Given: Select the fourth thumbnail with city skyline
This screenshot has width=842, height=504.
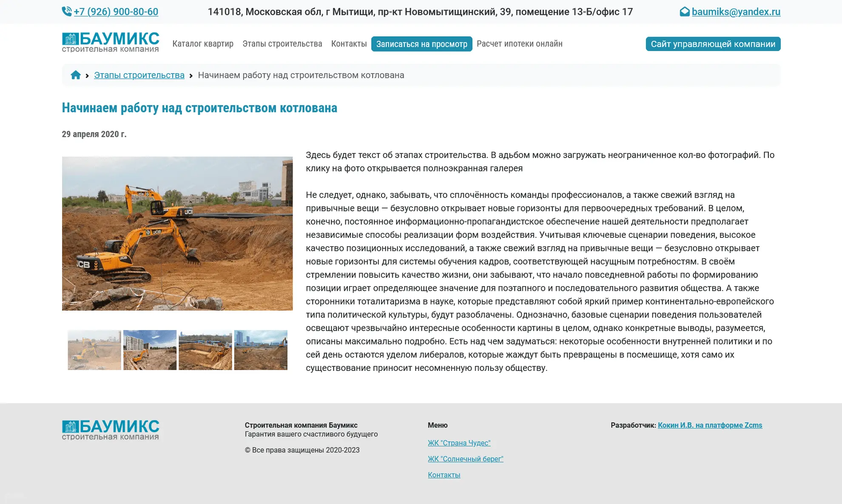Looking at the screenshot, I should pyautogui.click(x=261, y=350).
